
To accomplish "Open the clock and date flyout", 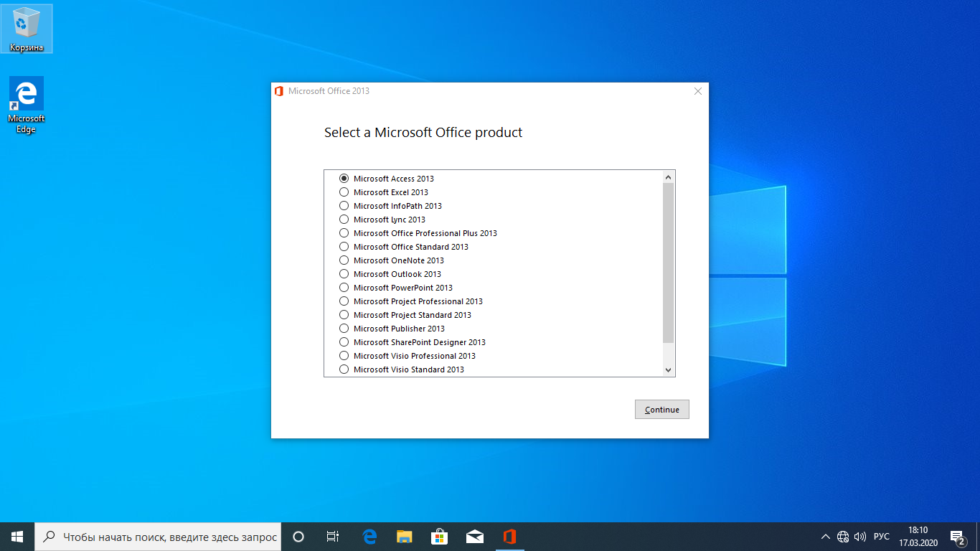I will pos(918,537).
